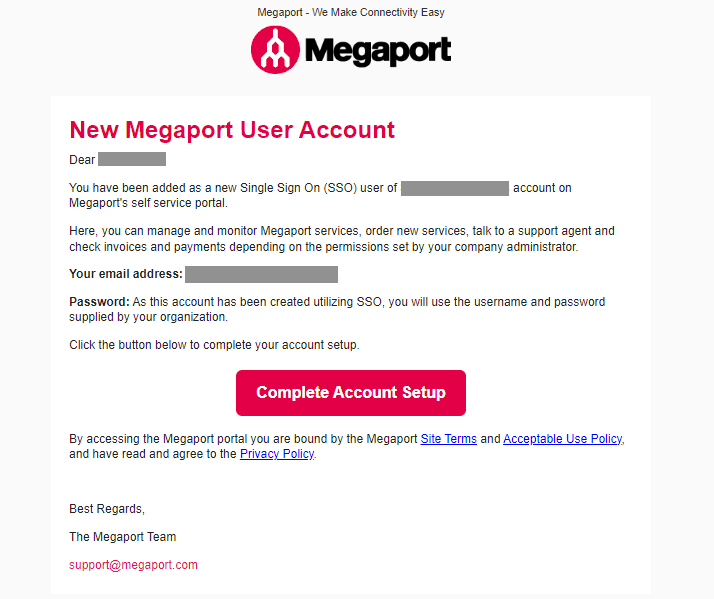The height and width of the screenshot is (599, 714).
Task: Open the Acceptable Use Policy link
Action: tap(563, 439)
